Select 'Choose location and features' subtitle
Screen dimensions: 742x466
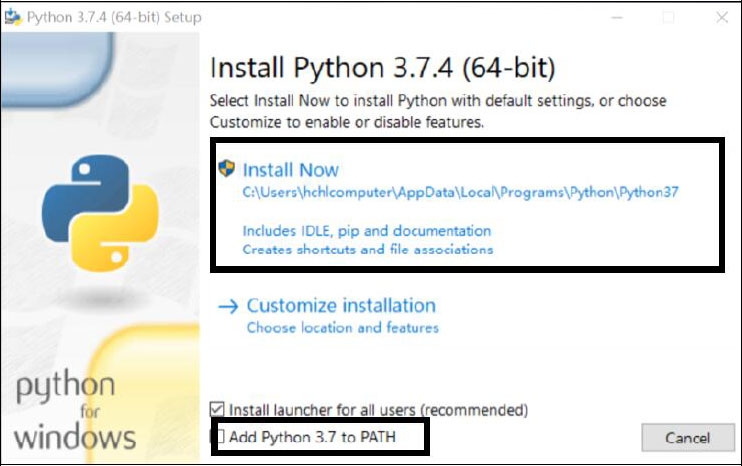tap(343, 327)
